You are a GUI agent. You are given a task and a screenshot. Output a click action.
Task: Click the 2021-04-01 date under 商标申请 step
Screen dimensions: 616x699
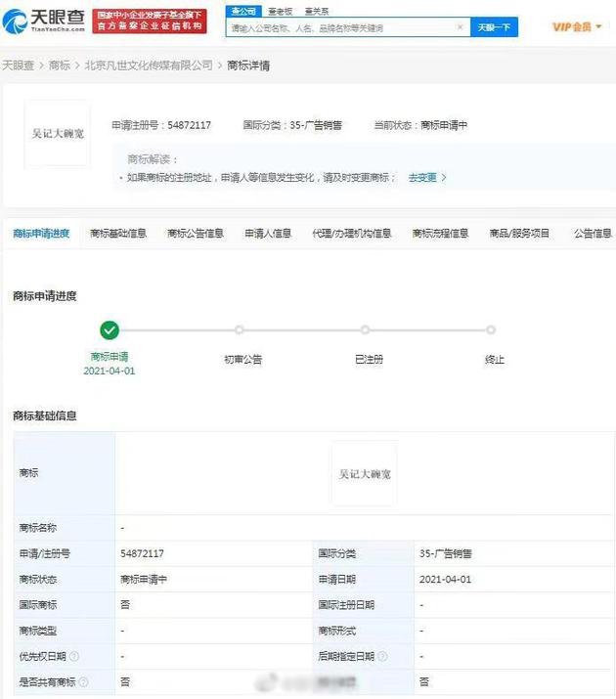click(x=110, y=371)
